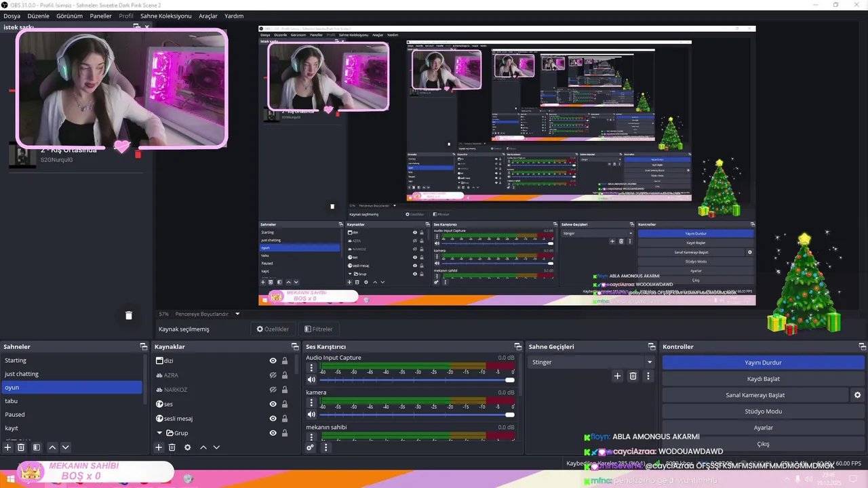Open the Görünüm menu
The width and height of the screenshot is (868, 488).
click(69, 16)
